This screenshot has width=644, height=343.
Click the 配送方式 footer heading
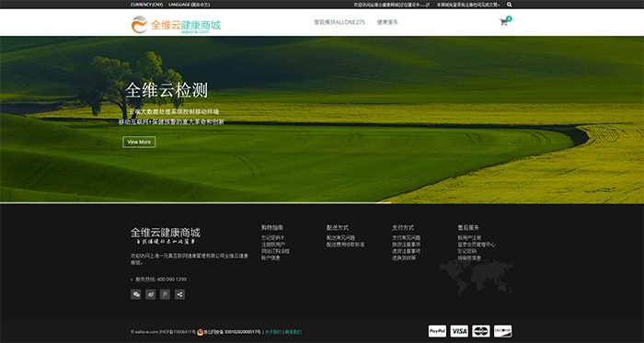[x=338, y=227]
